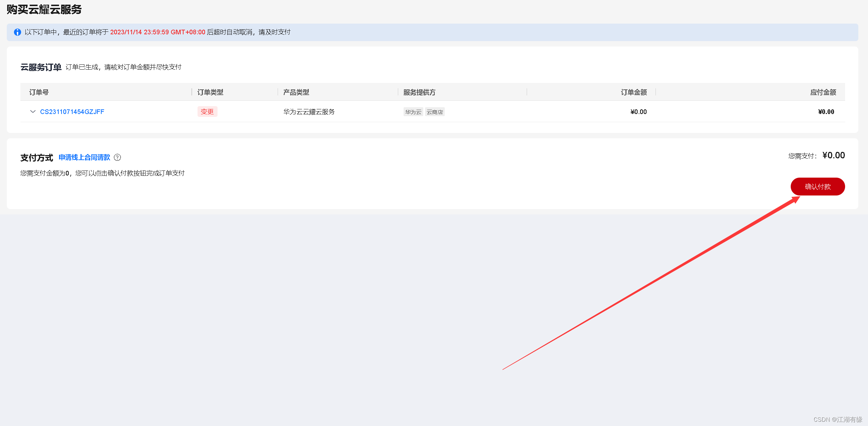Click the 订单类型 column header
Image resolution: width=868 pixels, height=426 pixels.
pyautogui.click(x=210, y=92)
